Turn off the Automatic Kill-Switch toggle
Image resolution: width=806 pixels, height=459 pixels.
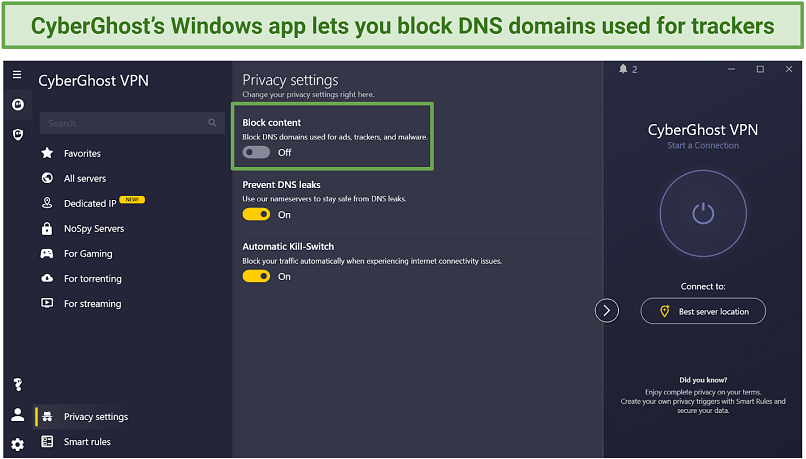pos(256,277)
